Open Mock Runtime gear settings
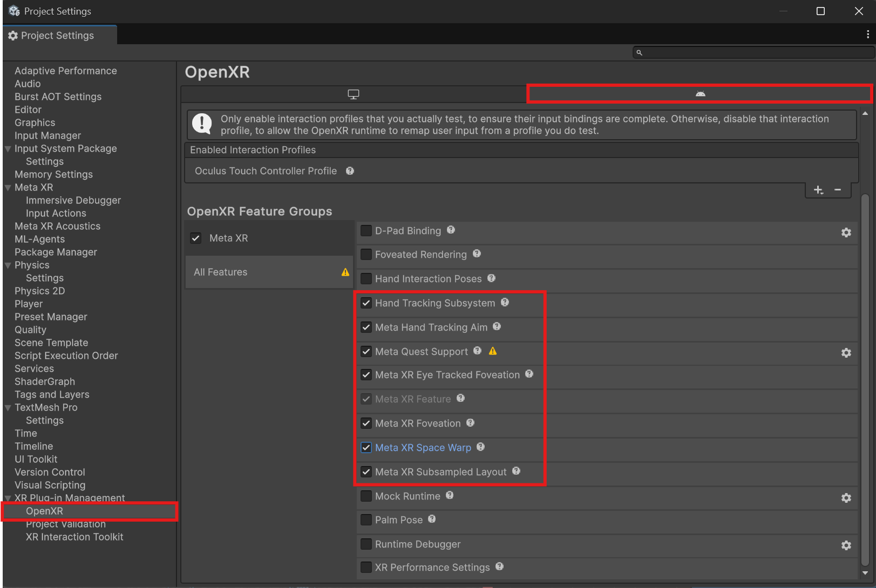 click(x=846, y=497)
